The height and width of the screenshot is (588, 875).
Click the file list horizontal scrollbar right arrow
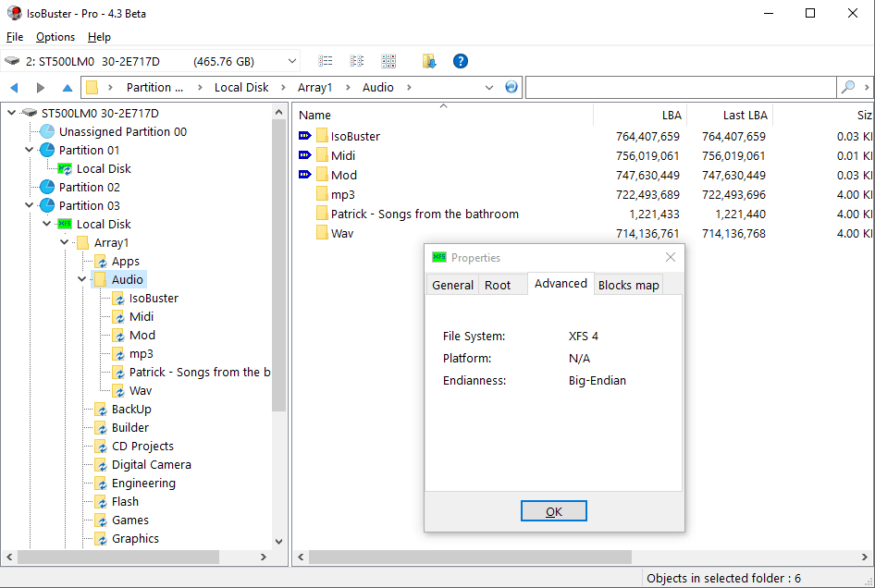(865, 557)
